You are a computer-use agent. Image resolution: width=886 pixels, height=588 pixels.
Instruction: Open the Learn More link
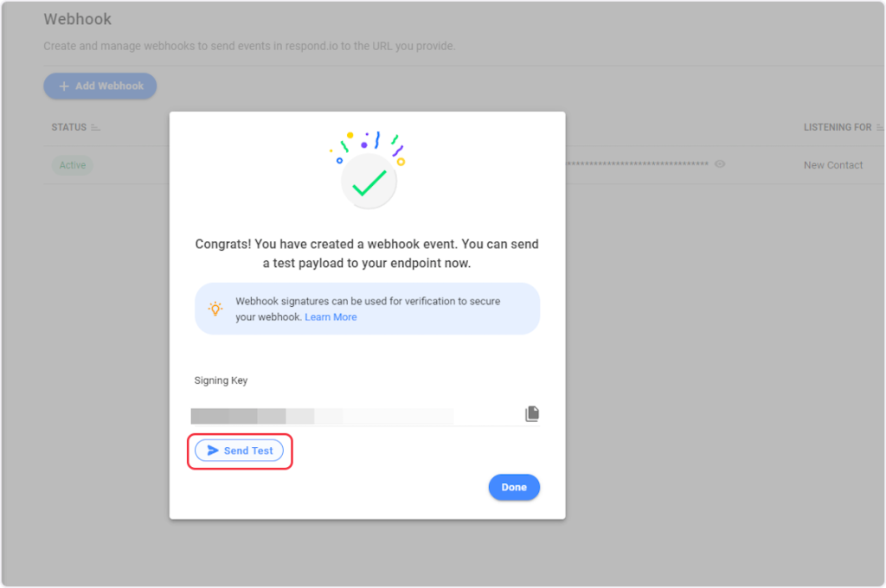331,317
